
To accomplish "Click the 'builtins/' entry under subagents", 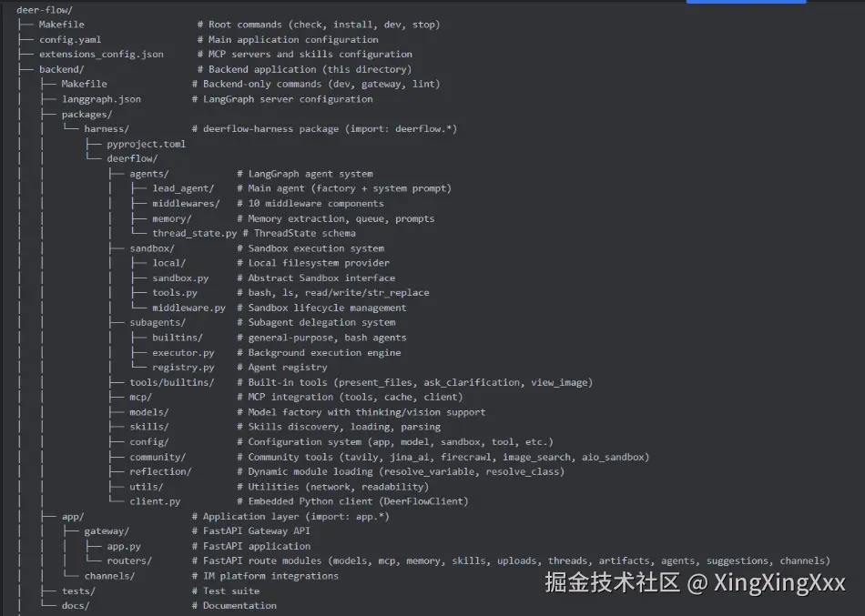I will [178, 338].
